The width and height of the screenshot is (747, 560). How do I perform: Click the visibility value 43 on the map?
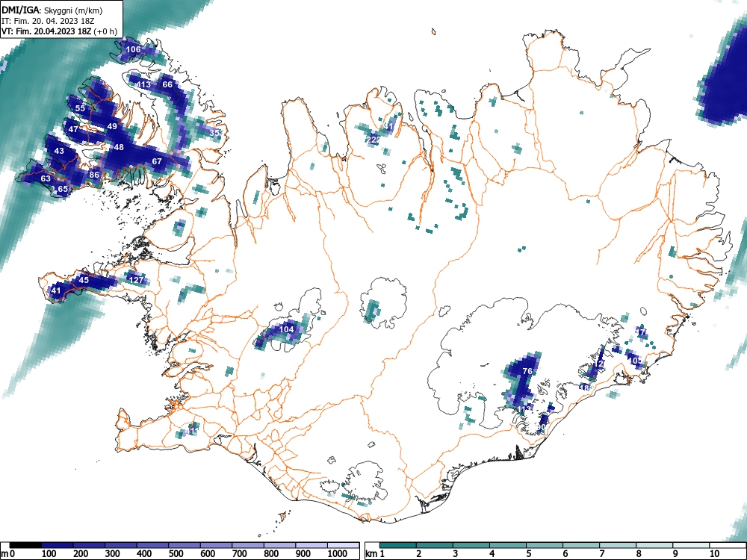(59, 151)
